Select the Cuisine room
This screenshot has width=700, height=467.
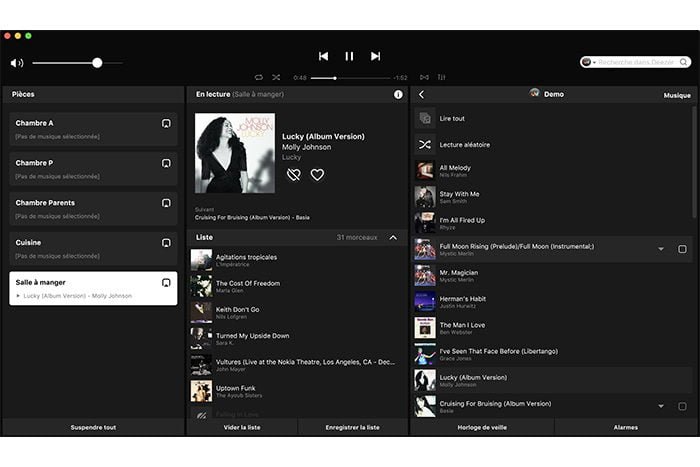coord(93,247)
